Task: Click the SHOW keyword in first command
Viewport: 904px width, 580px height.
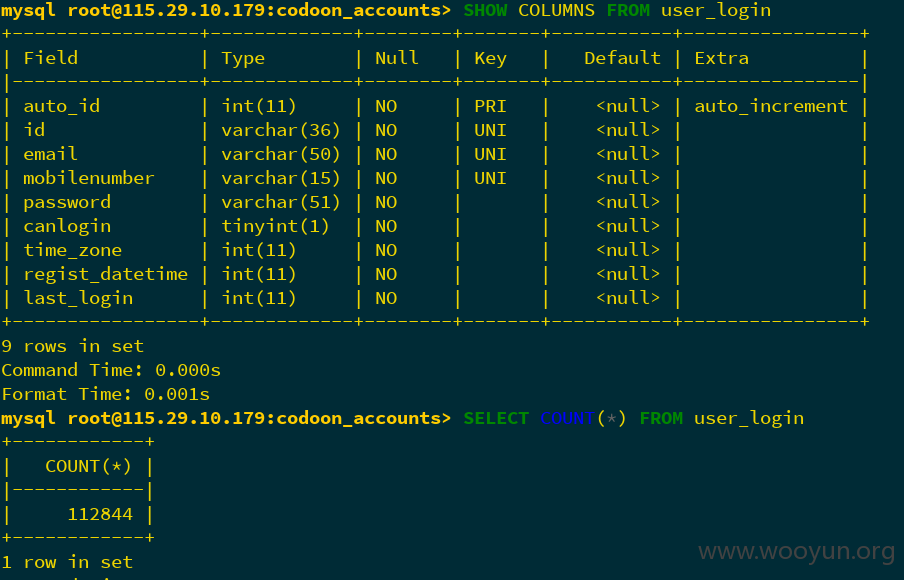Action: pyautogui.click(x=485, y=10)
